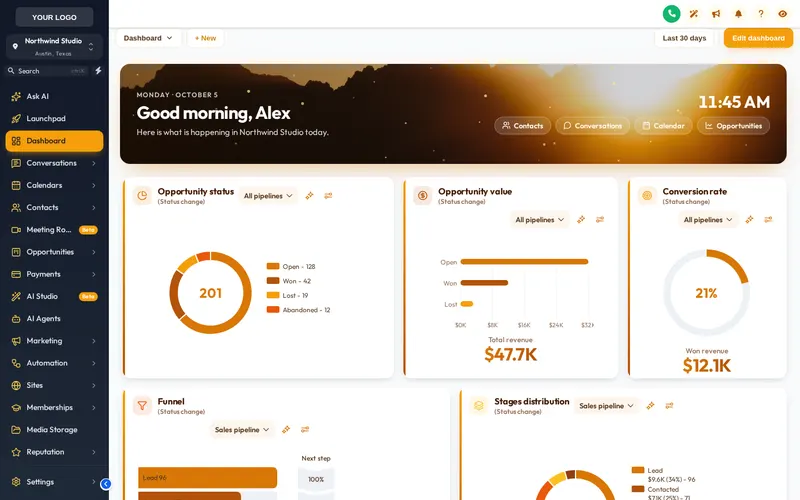Open Sales pipeline dropdown in Stages distribution
The width and height of the screenshot is (800, 500).
(606, 406)
